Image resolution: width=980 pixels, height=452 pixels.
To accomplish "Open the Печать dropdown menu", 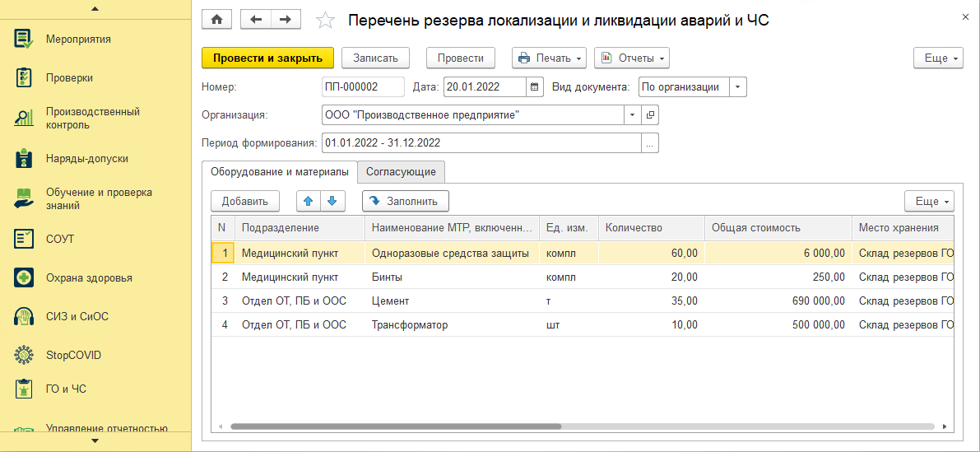I will coord(550,58).
